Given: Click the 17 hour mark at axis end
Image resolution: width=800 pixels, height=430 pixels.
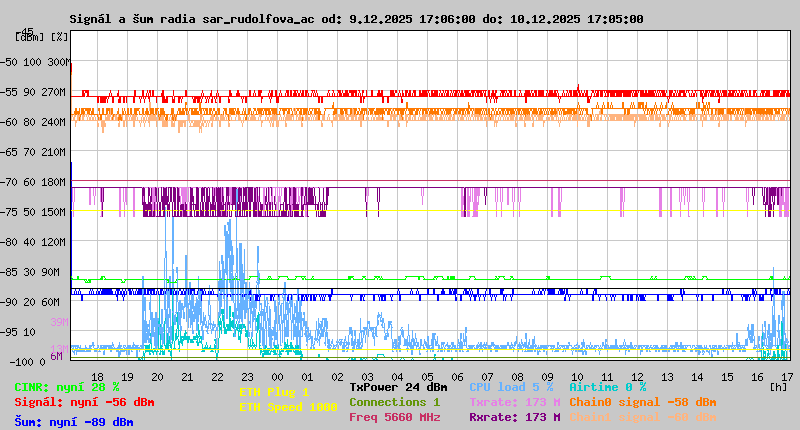Looking at the screenshot, I should (787, 376).
